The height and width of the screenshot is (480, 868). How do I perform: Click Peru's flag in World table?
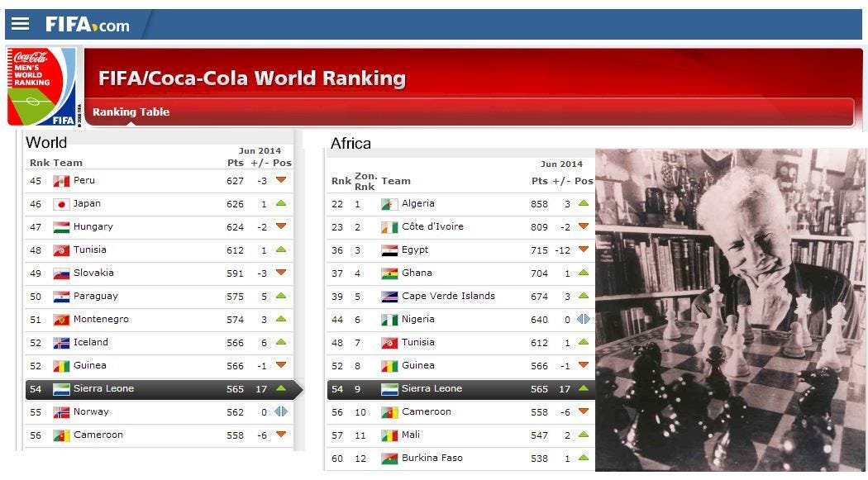(61, 181)
